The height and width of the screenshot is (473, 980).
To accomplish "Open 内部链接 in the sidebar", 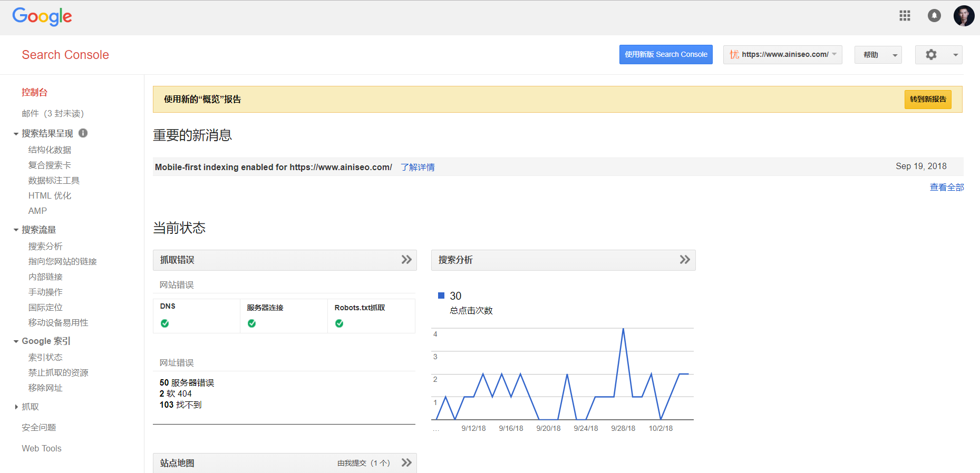I will click(x=45, y=277).
